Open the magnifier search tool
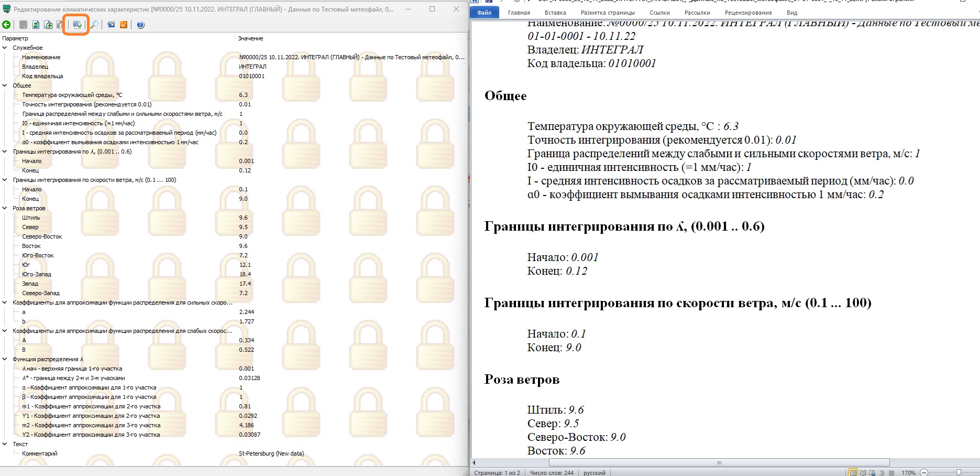The image size is (980, 476). [94, 25]
